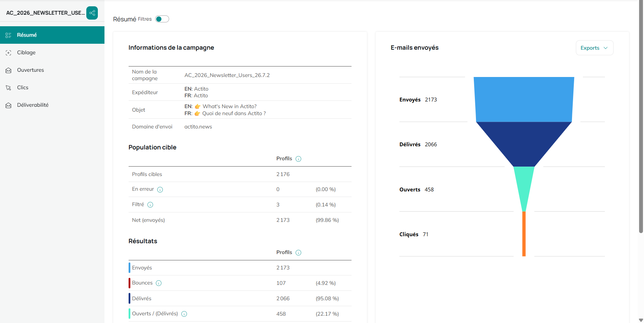This screenshot has height=323, width=644.
Task: Go to the Ciblage section
Action: [52, 52]
